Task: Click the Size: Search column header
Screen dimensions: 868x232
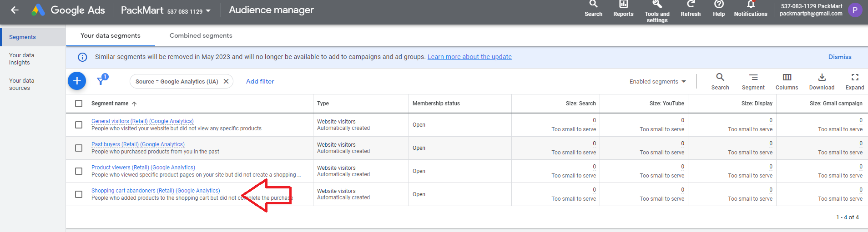Action: 581,104
